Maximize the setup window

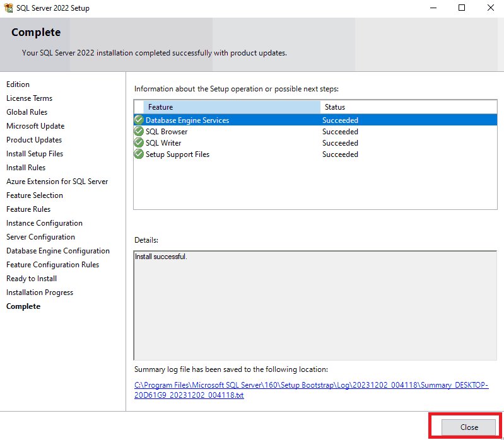(462, 8)
